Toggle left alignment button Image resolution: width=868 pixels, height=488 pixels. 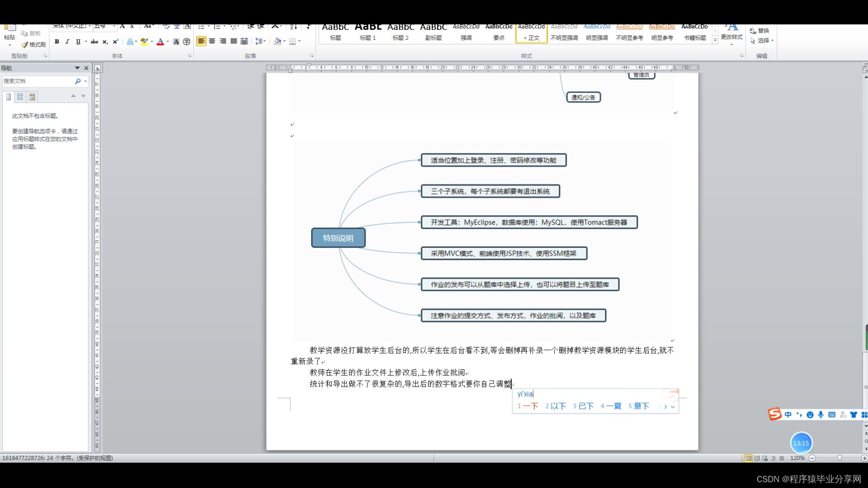click(x=201, y=41)
